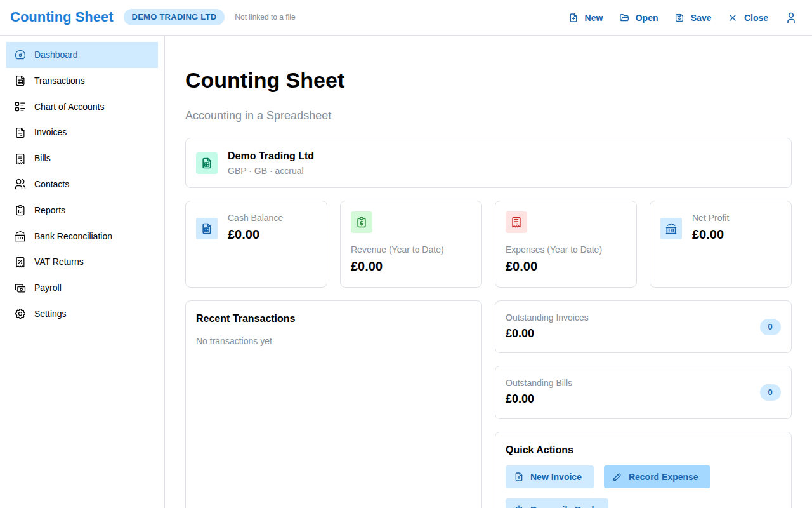The height and width of the screenshot is (508, 812).
Task: Click the Bills receipt icon
Action: (20, 159)
